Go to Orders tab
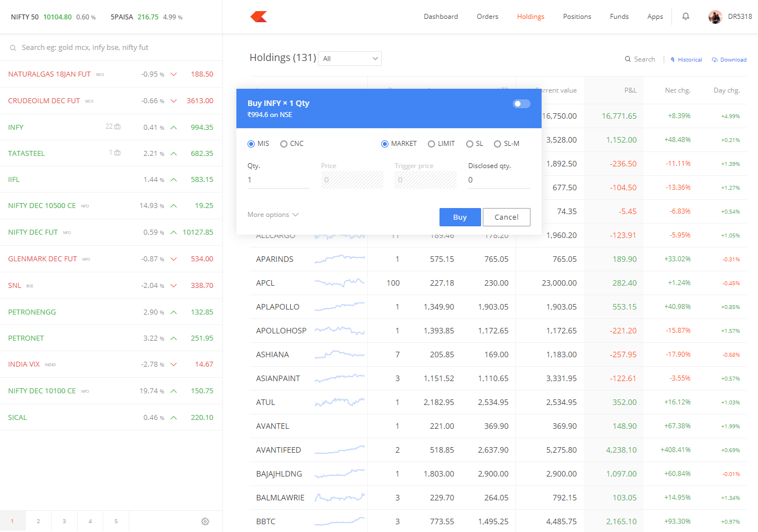 tap(487, 17)
